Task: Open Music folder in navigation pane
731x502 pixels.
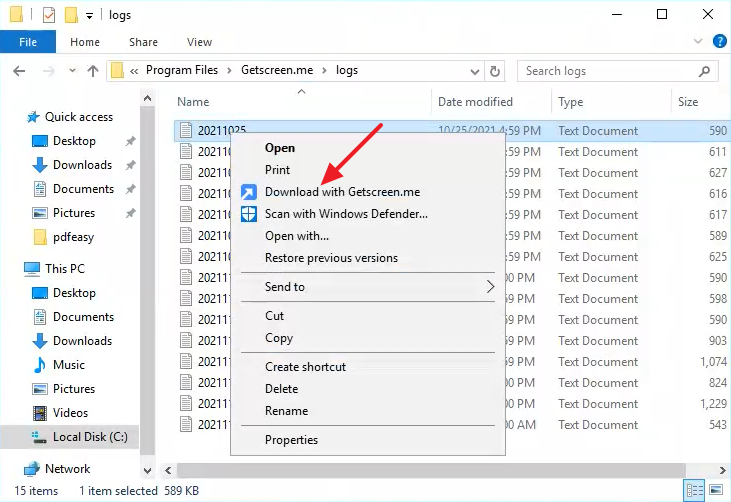Action: point(69,365)
